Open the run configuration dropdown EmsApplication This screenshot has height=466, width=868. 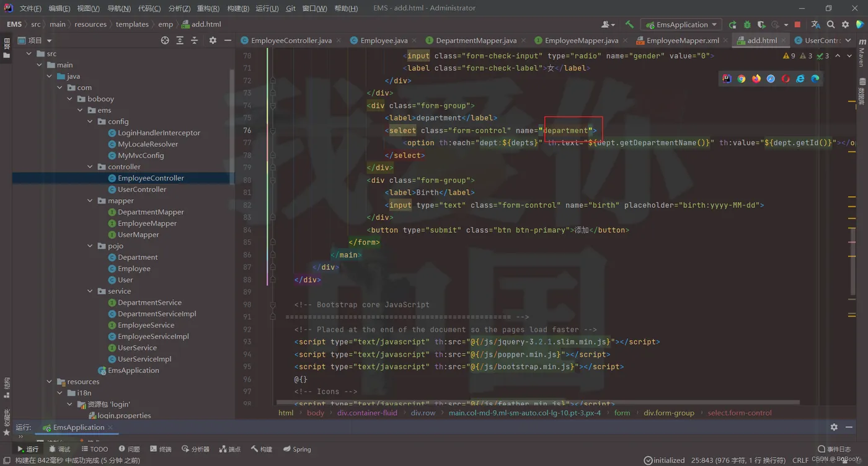tap(681, 25)
